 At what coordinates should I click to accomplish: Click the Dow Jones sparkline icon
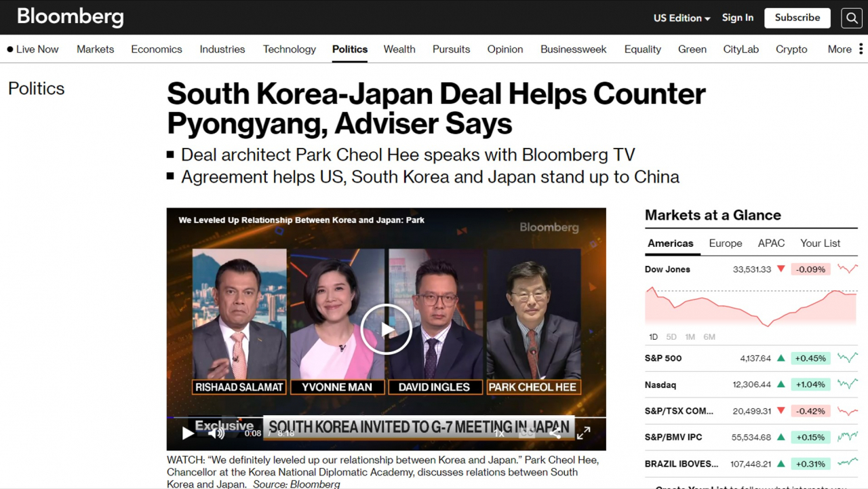[x=848, y=269]
